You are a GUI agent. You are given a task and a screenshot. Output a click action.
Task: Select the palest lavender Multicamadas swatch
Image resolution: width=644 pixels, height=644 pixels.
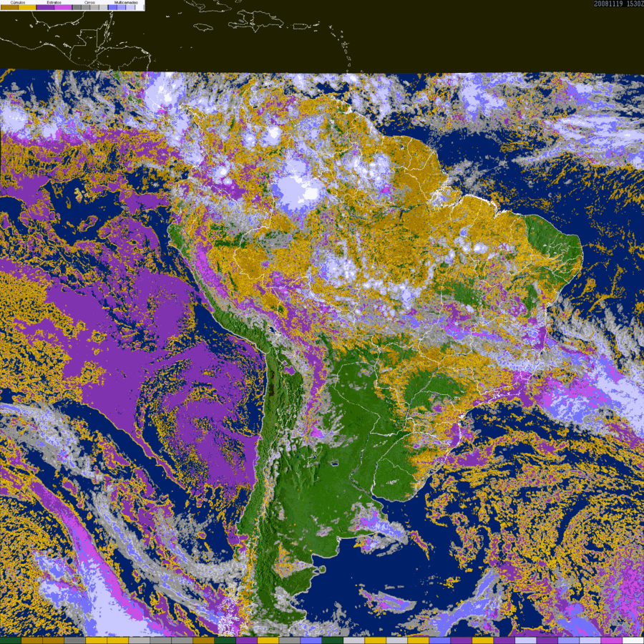[x=130, y=7]
